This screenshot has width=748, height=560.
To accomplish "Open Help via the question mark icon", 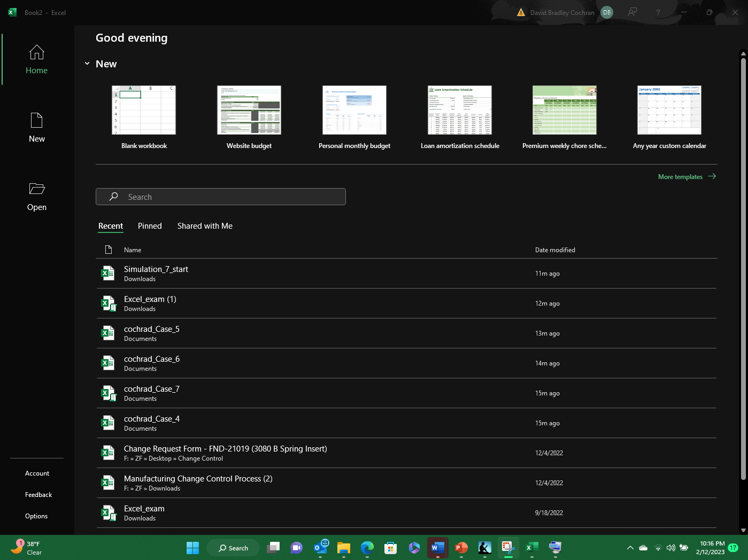I will tap(658, 12).
